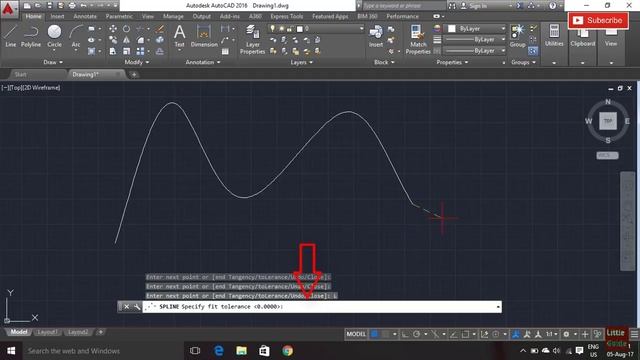Expand the Modify panel
The image size is (640, 360).
[x=137, y=62]
